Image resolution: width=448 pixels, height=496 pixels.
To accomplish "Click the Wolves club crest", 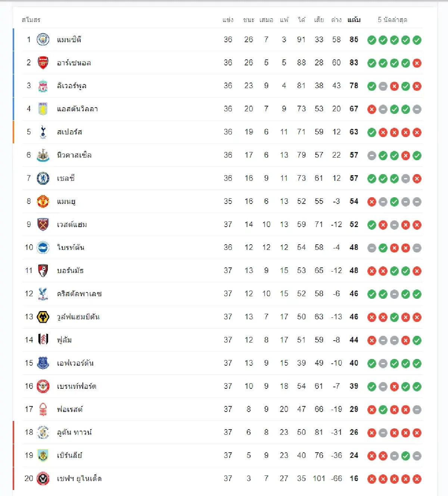I will tap(43, 317).
